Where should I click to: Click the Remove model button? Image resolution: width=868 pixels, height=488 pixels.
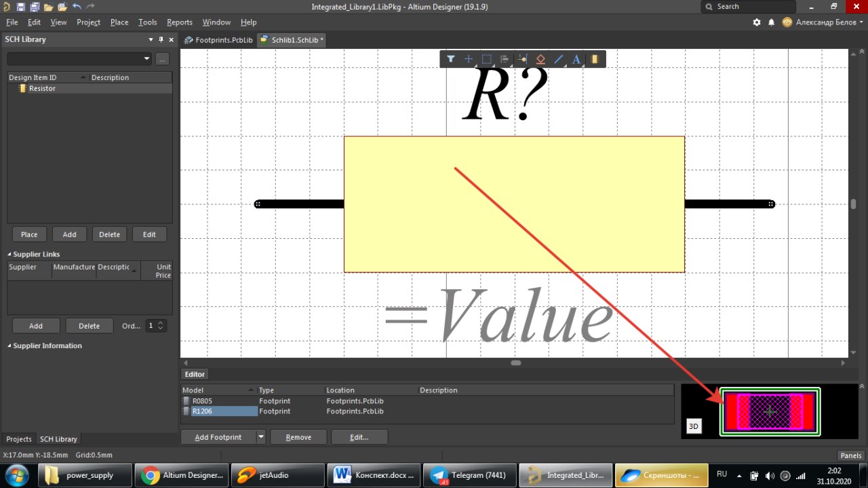point(298,437)
